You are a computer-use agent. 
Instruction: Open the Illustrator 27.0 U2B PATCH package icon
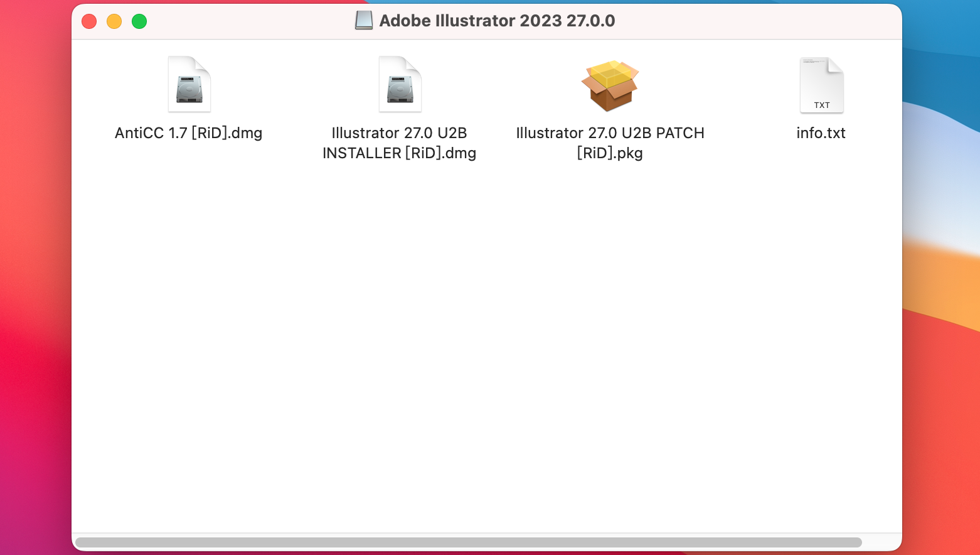610,85
